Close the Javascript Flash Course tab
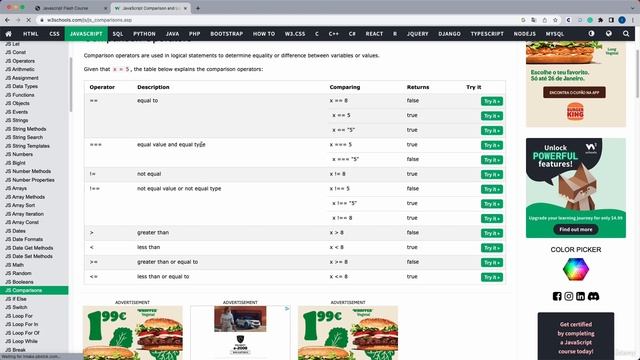The width and height of the screenshot is (640, 360). [x=106, y=8]
